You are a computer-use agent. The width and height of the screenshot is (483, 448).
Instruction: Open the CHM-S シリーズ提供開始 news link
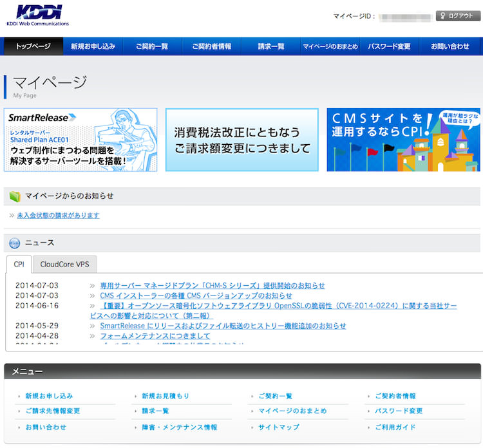(x=213, y=286)
